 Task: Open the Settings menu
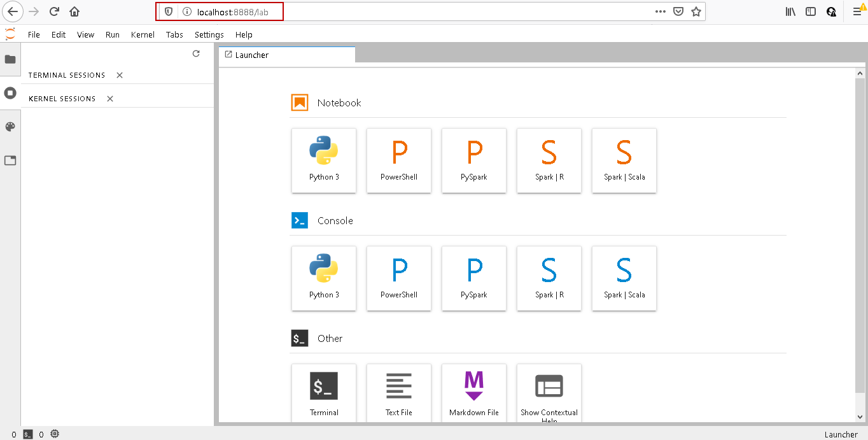[209, 34]
